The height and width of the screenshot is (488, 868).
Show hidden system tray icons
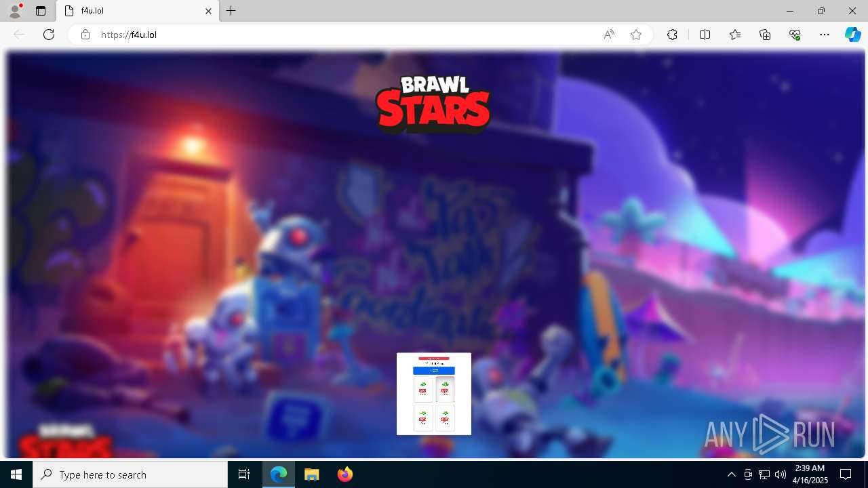tap(731, 474)
